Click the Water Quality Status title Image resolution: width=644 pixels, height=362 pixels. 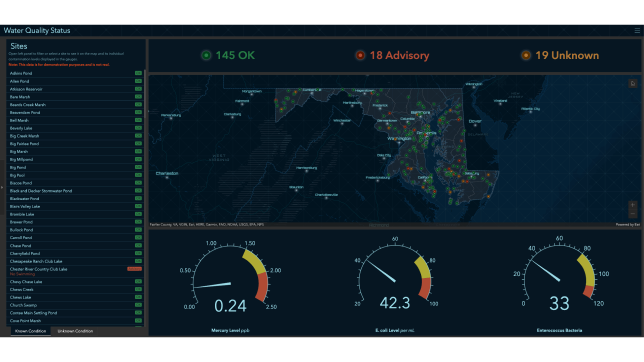37,30
